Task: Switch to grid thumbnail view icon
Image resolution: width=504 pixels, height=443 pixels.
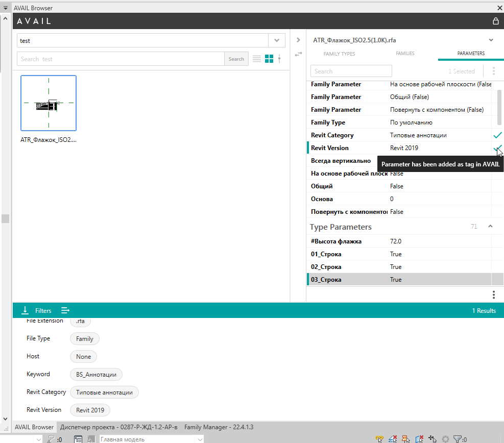Action: point(269,59)
